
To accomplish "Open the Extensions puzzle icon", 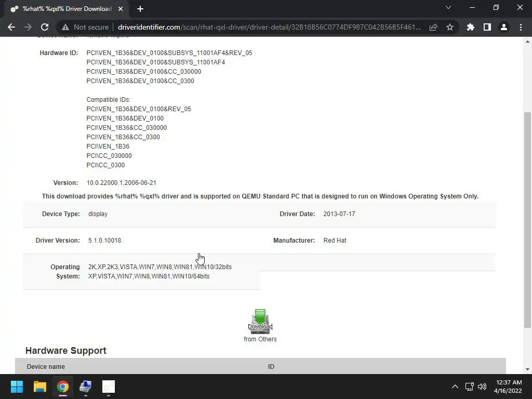I will click(471, 27).
